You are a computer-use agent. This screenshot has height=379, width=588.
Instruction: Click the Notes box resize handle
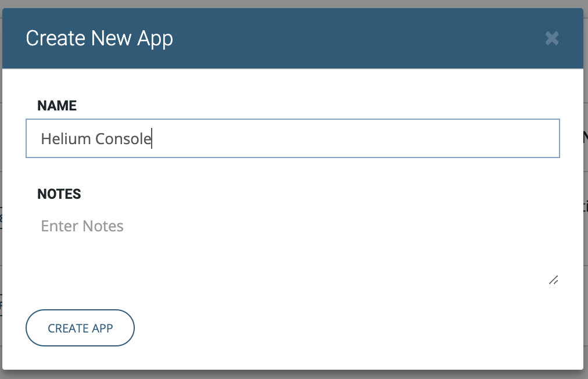click(x=553, y=280)
